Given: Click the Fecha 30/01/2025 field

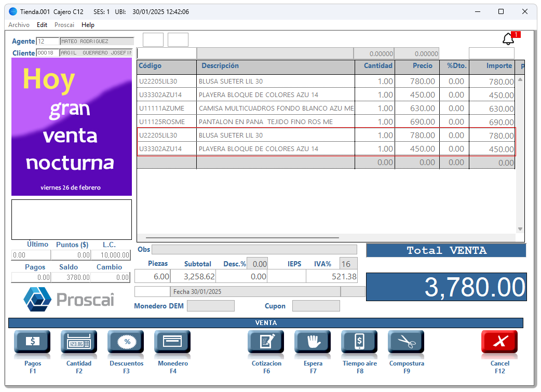Looking at the screenshot, I should [x=255, y=292].
